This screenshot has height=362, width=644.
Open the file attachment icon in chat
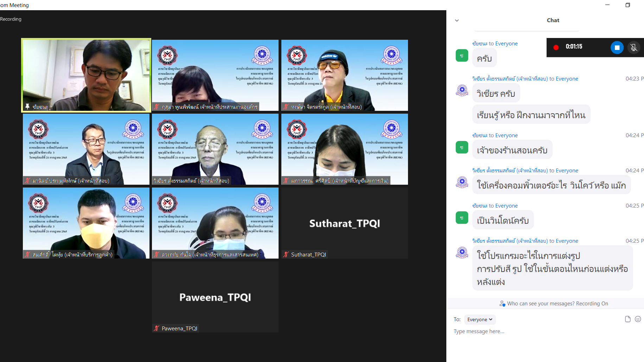click(627, 319)
